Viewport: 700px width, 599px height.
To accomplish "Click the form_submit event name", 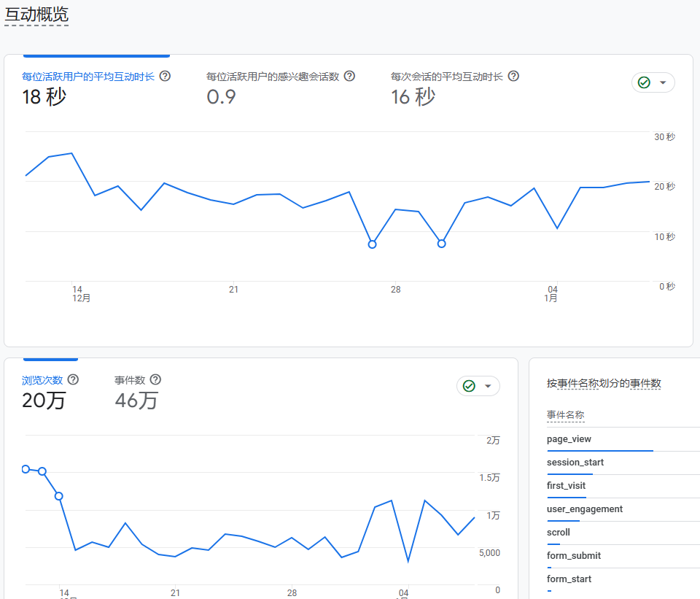I will coord(573,556).
